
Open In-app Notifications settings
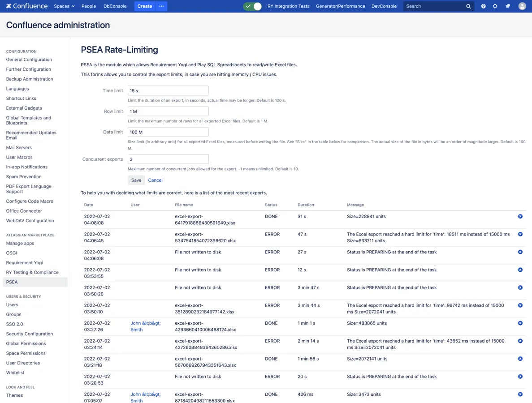coord(26,167)
